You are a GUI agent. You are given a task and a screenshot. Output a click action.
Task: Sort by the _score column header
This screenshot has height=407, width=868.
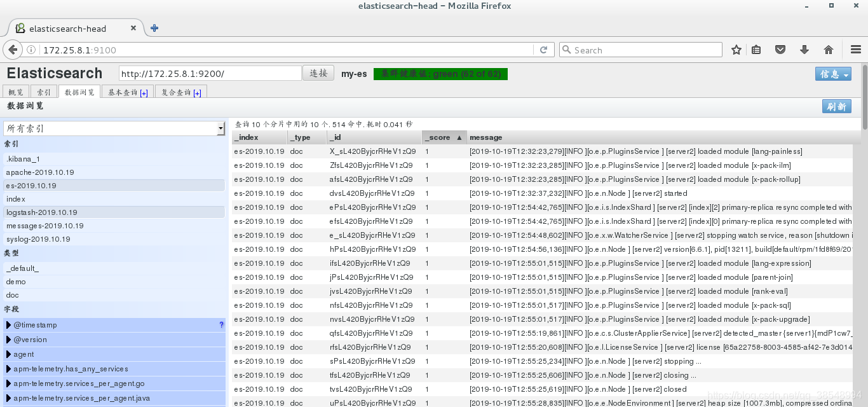point(444,137)
